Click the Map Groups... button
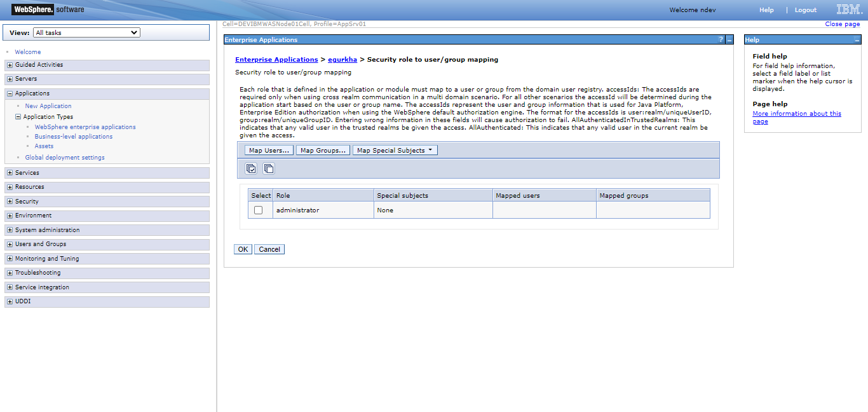The height and width of the screenshot is (412, 868). pos(323,151)
